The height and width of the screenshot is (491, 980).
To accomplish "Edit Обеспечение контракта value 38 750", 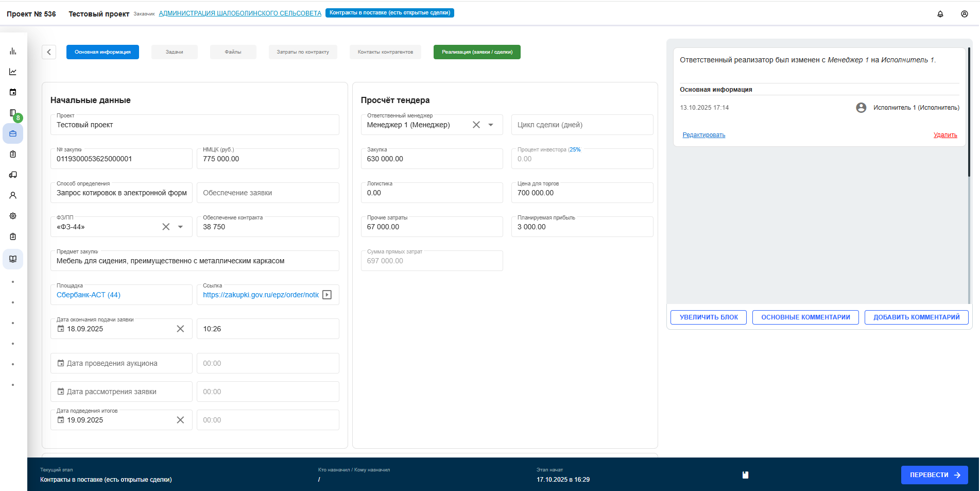I will tap(268, 227).
